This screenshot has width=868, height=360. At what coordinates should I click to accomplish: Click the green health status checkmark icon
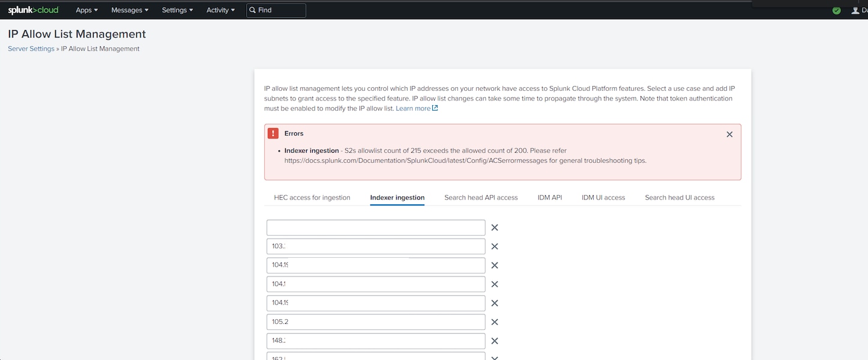[x=837, y=10]
